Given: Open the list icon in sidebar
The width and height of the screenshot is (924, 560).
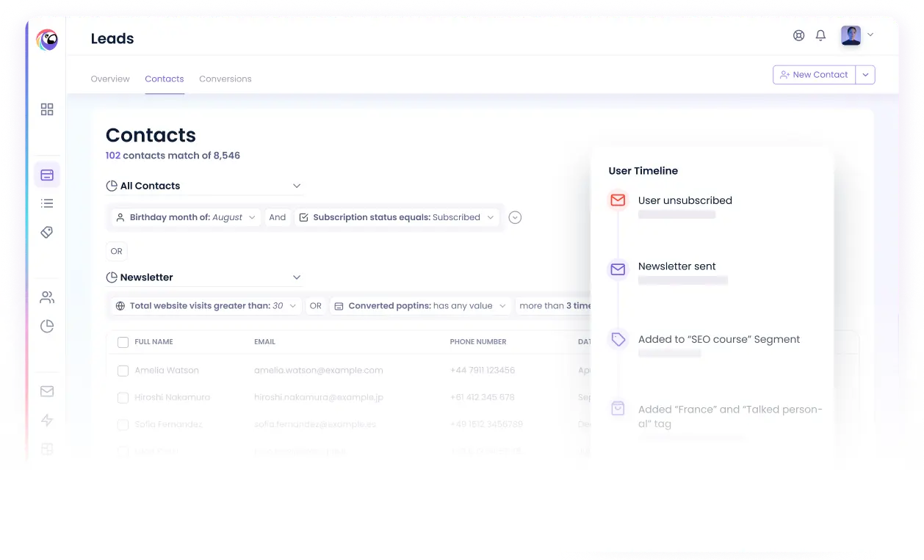Looking at the screenshot, I should pos(47,203).
